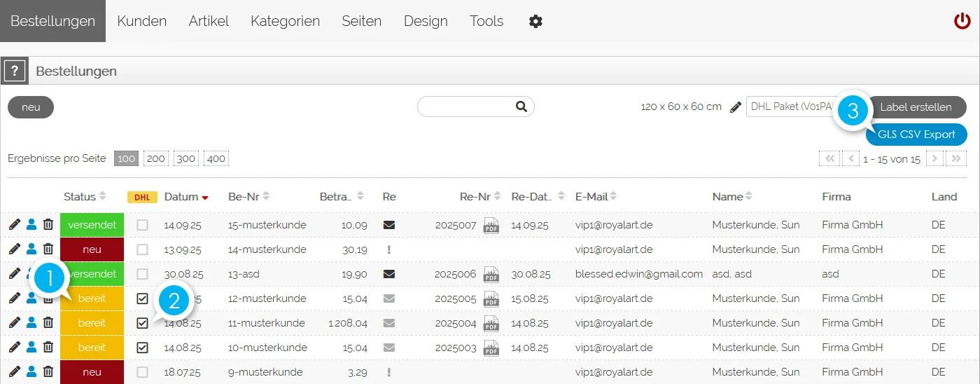Set results per page to 200
Viewport: 980px width, 384px height.
(x=156, y=158)
